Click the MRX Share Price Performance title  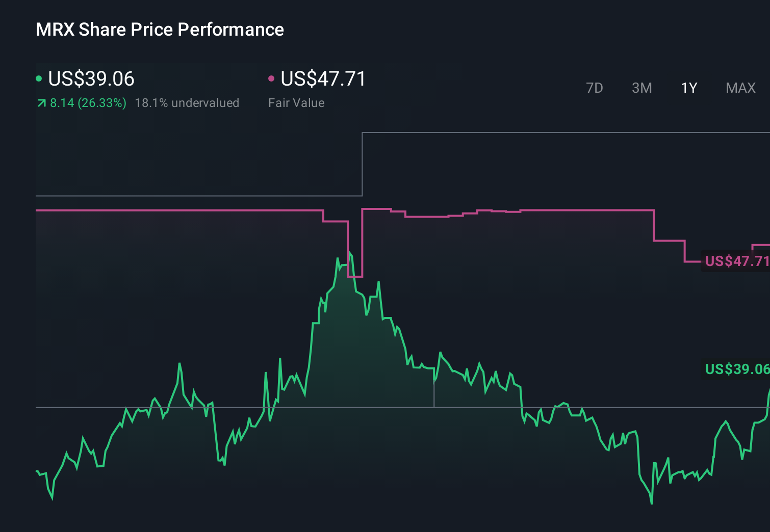click(x=160, y=30)
